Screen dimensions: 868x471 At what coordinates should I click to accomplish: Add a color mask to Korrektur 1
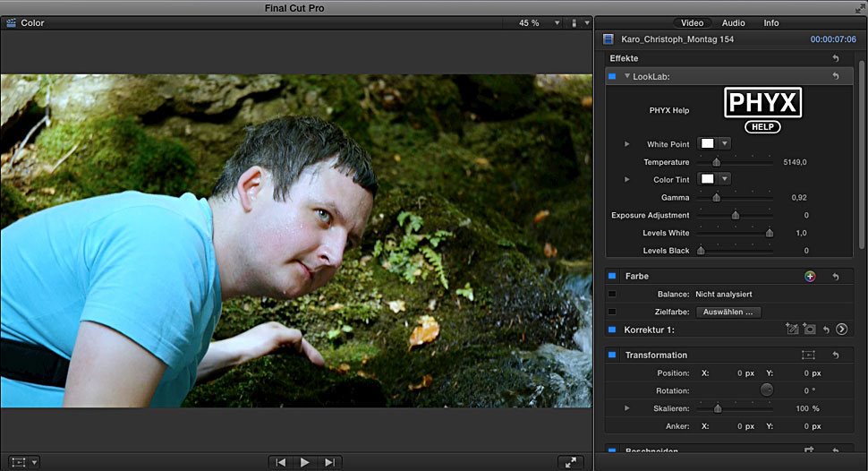click(791, 330)
